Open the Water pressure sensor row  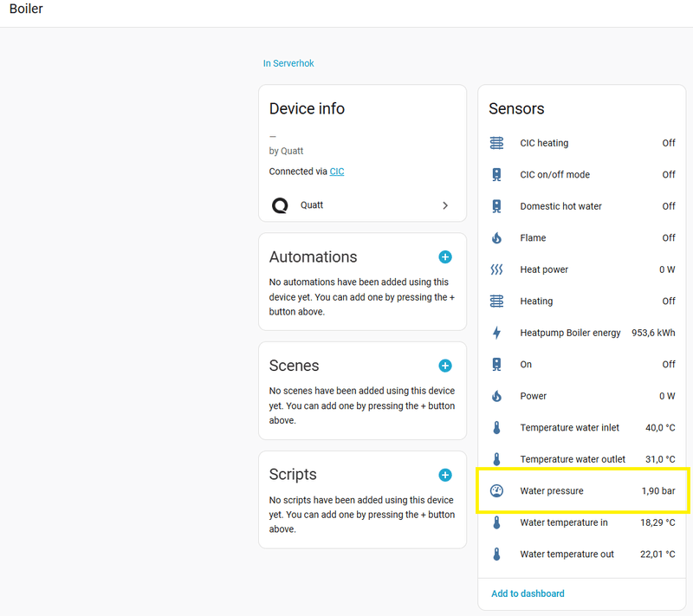point(582,491)
